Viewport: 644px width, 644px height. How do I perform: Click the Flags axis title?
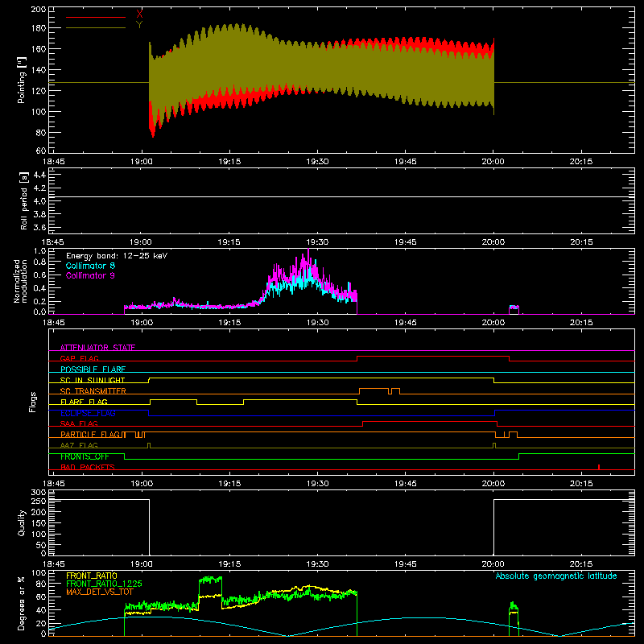click(x=33, y=402)
